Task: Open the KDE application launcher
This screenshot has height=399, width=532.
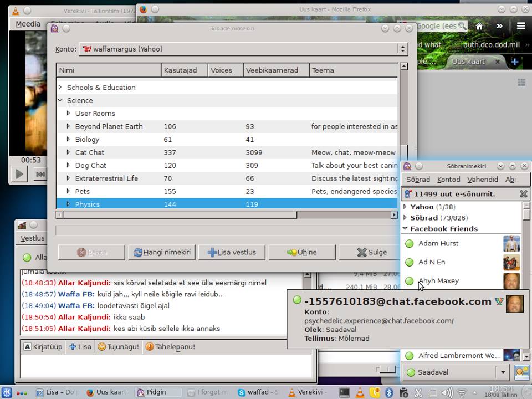Action: [7, 392]
